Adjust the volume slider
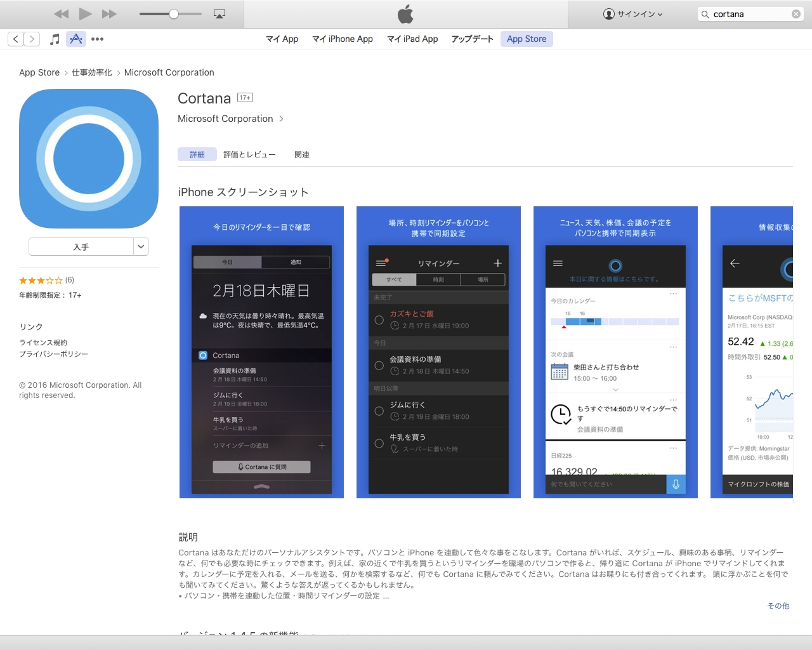The image size is (812, 650). coord(173,13)
